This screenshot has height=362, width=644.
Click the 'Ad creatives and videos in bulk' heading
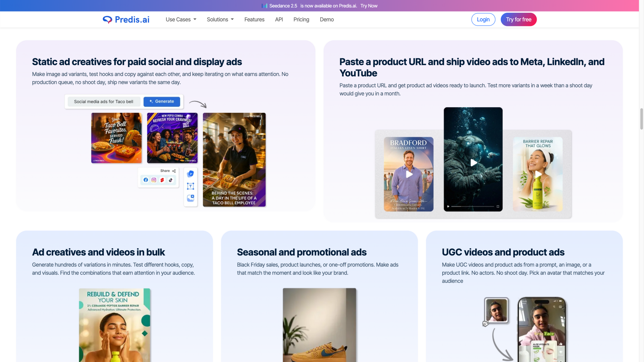pyautogui.click(x=99, y=252)
